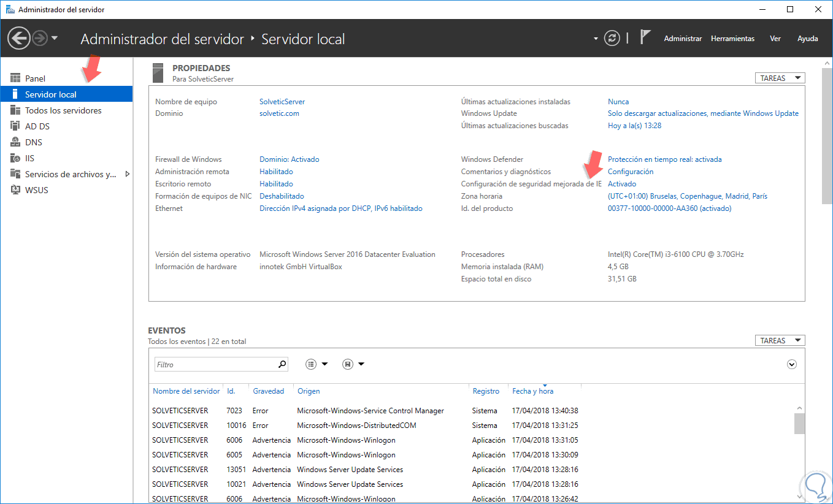Click the Filtro input field
The image size is (833, 504).
(215, 364)
